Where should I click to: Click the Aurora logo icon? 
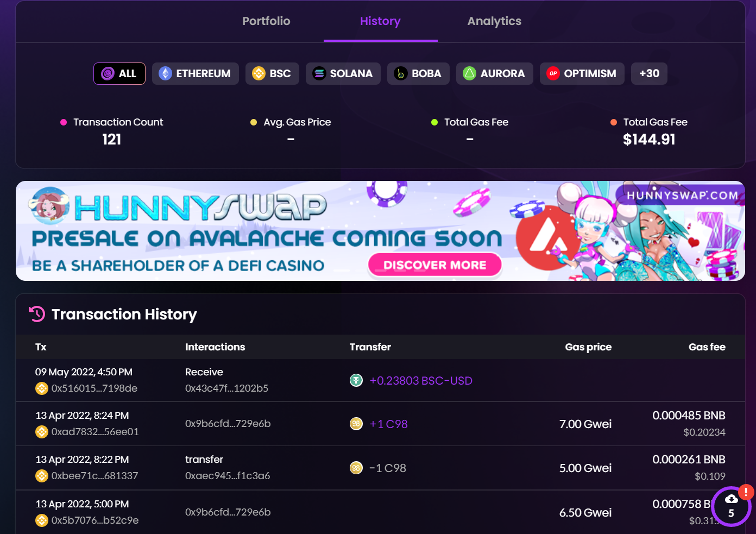click(x=469, y=73)
